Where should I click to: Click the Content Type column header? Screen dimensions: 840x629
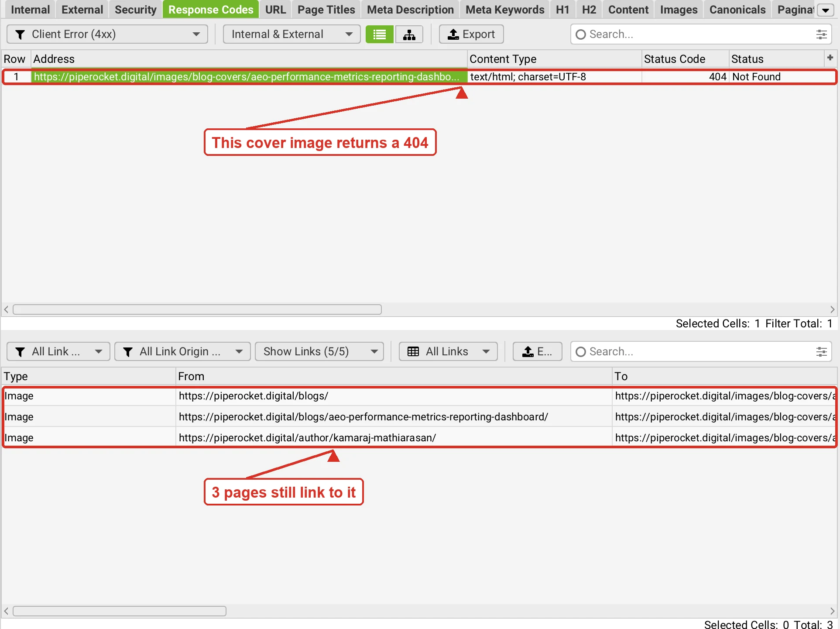pyautogui.click(x=554, y=59)
